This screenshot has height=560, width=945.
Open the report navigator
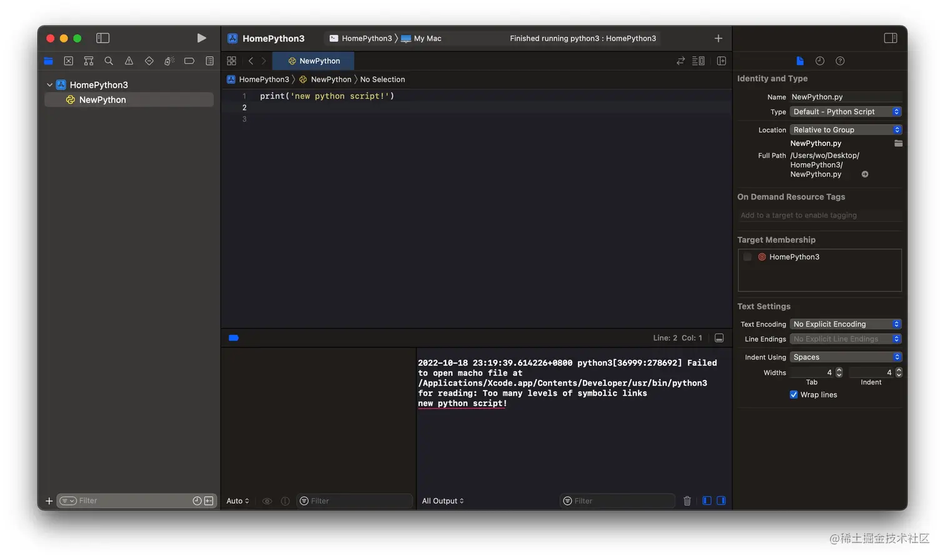click(x=209, y=61)
